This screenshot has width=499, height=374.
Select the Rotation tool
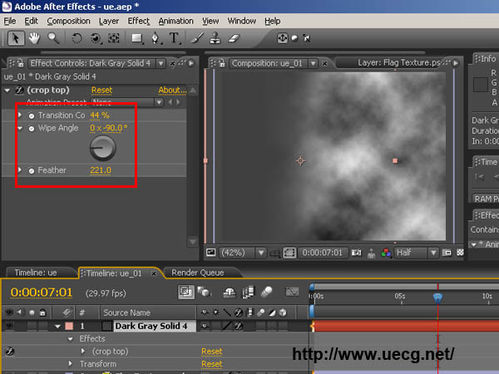(x=77, y=38)
